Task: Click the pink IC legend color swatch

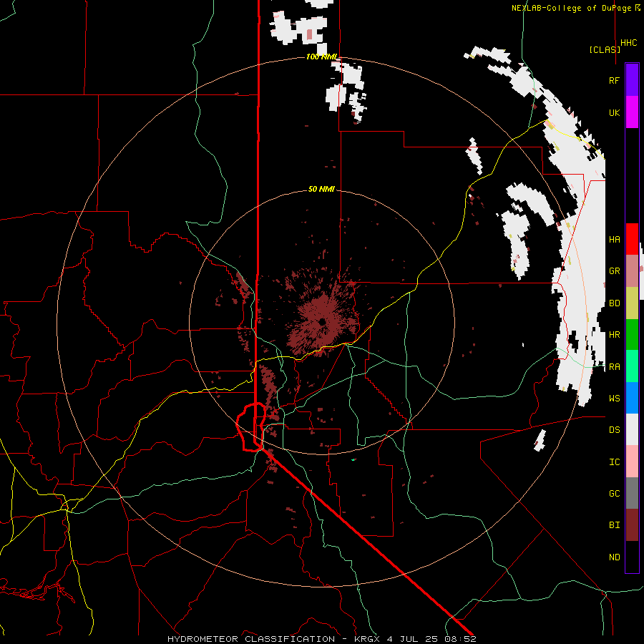Action: [632, 462]
